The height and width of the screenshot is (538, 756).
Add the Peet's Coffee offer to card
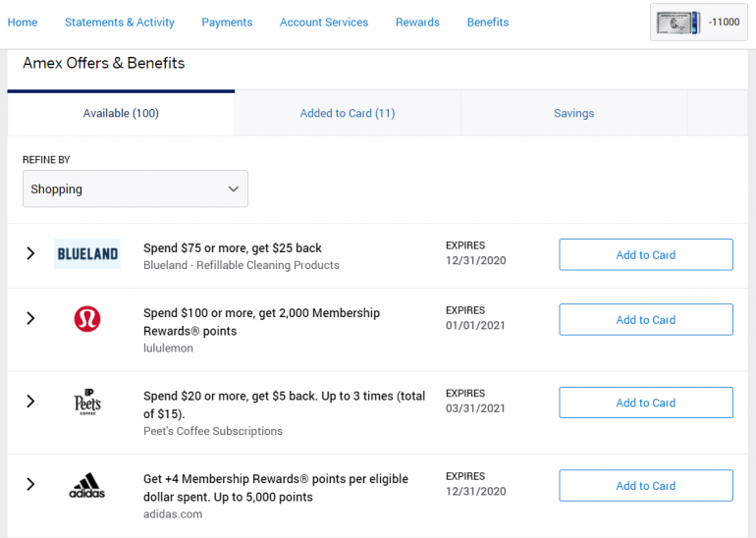click(645, 403)
